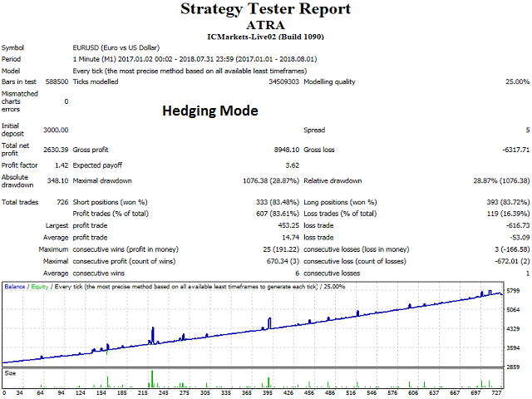The height and width of the screenshot is (399, 532).
Task: Select the ATRA expert name heading
Action: 265,25
